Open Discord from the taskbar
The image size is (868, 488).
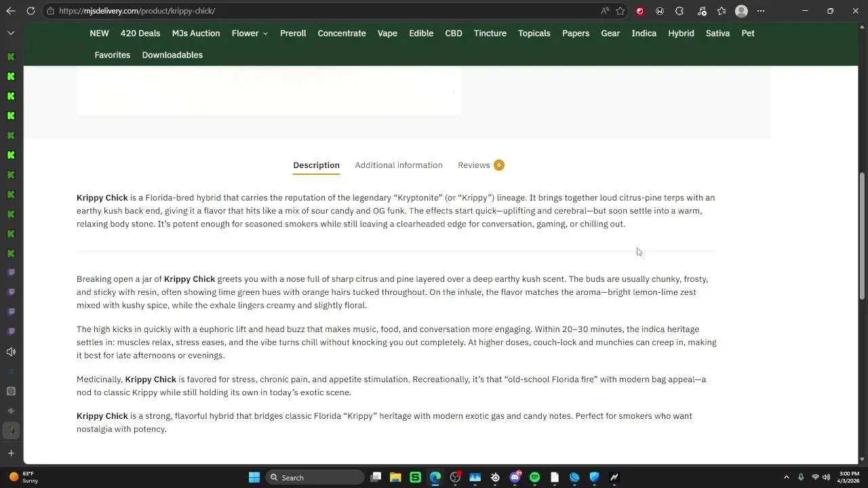pos(515,477)
